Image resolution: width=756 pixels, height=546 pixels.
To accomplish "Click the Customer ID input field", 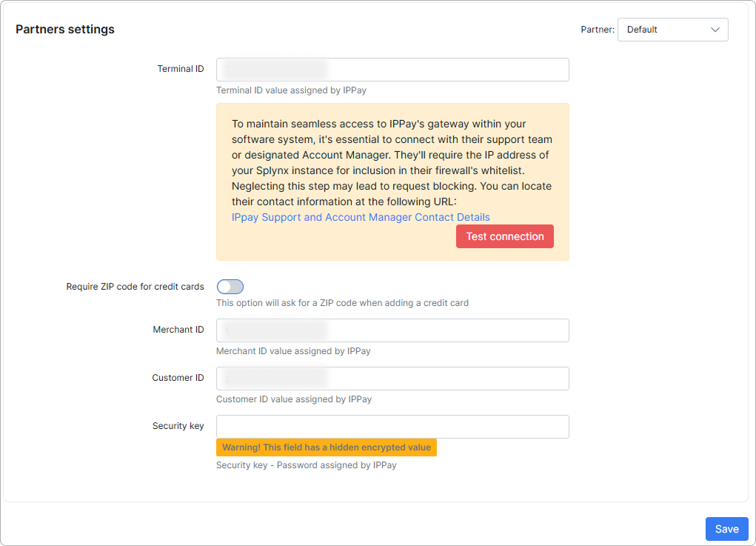I will pyautogui.click(x=392, y=379).
